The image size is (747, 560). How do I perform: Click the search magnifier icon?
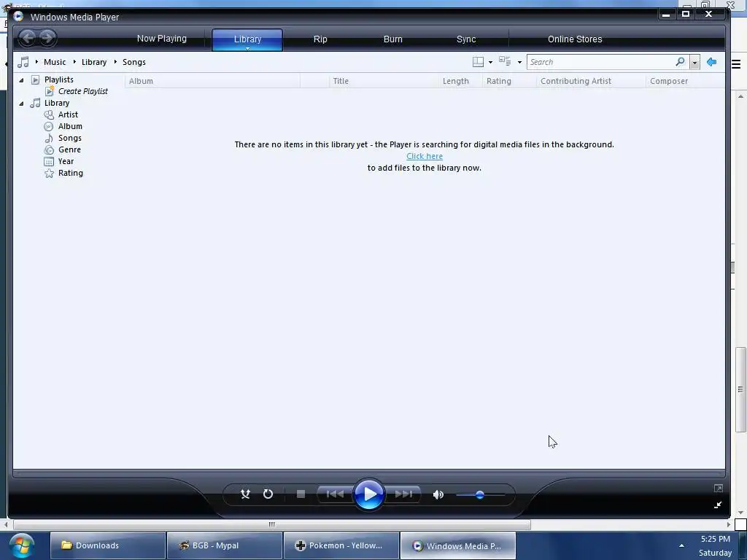click(681, 62)
